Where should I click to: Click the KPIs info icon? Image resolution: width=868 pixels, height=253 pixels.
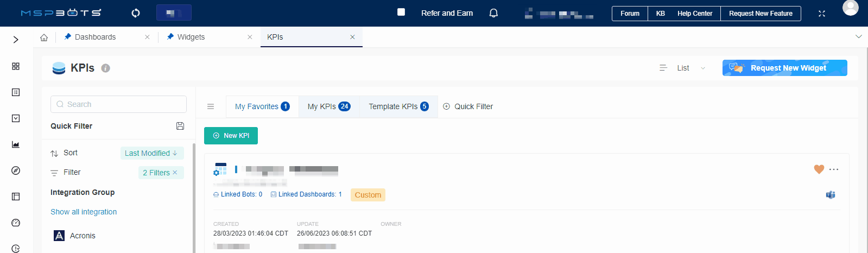[x=106, y=68]
